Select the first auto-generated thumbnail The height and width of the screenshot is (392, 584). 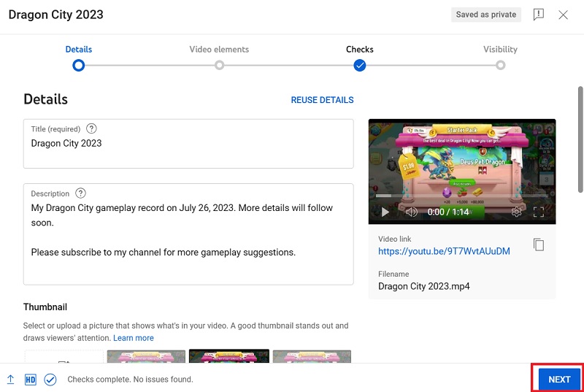pyautogui.click(x=146, y=356)
